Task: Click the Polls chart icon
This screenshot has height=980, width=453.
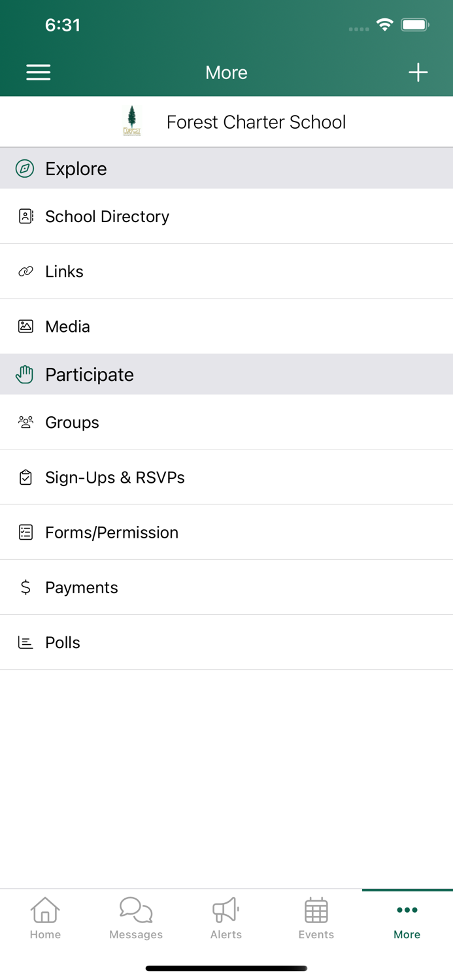Action: (x=25, y=642)
